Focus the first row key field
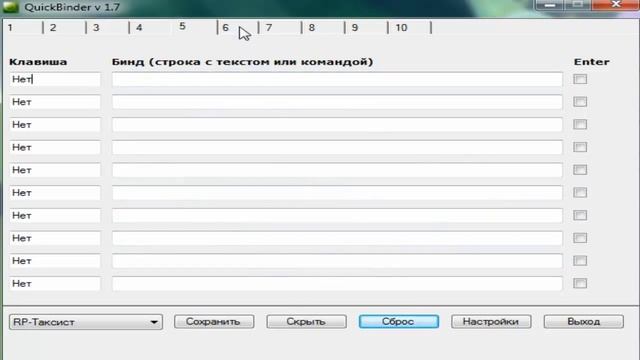640x360 pixels. pyautogui.click(x=55, y=79)
